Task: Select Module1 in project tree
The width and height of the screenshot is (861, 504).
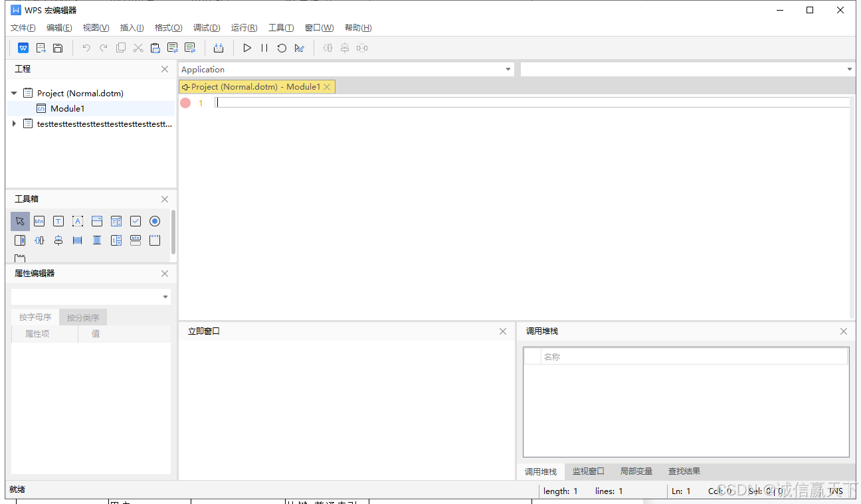Action: pos(67,108)
